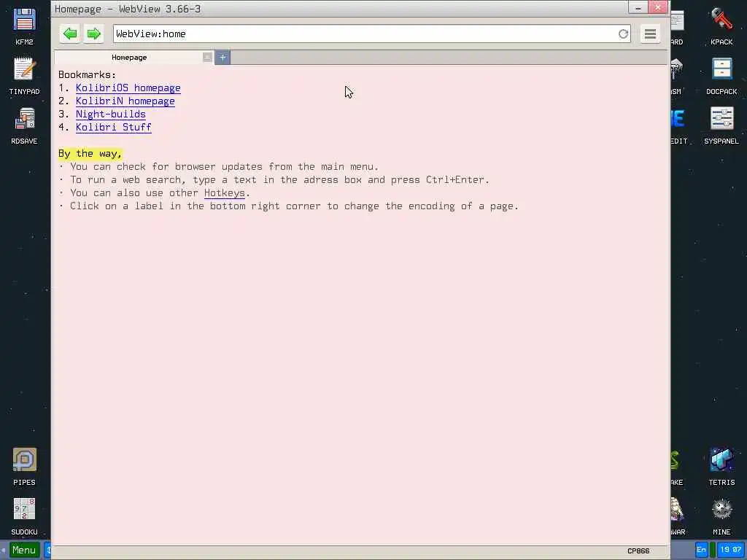Follow the Night-builds link

(111, 114)
